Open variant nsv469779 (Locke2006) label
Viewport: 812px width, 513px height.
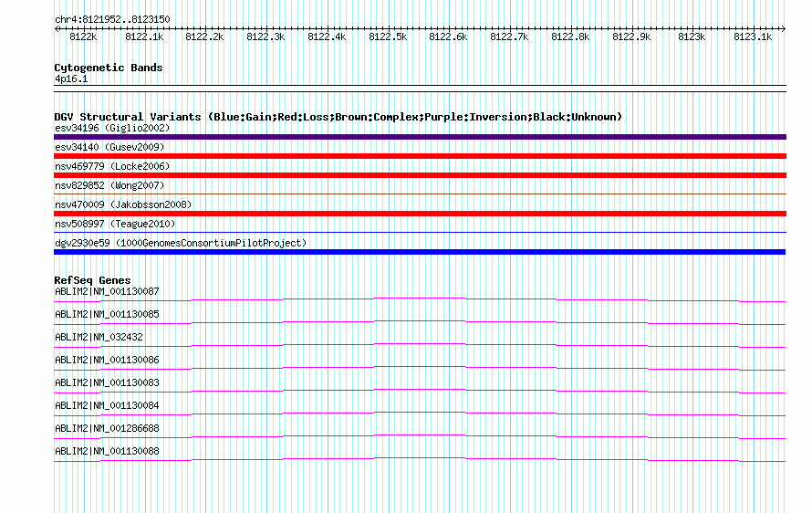(x=112, y=166)
